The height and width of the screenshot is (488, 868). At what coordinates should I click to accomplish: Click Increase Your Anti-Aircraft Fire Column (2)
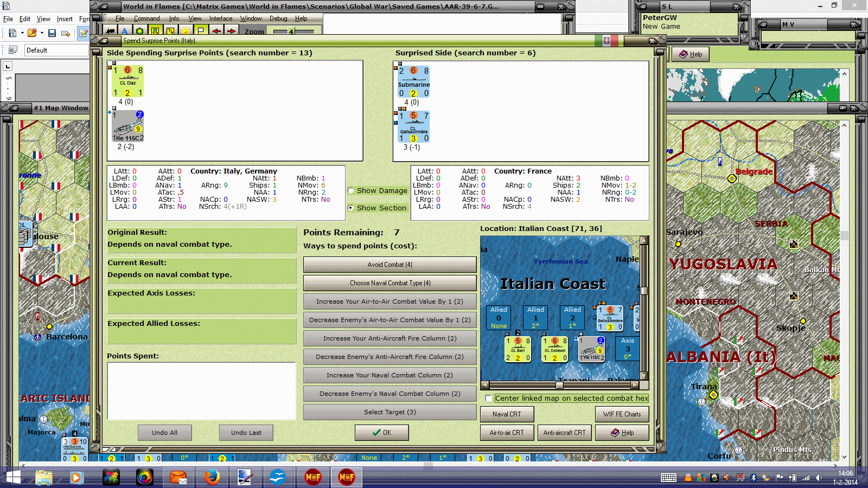pyautogui.click(x=390, y=338)
